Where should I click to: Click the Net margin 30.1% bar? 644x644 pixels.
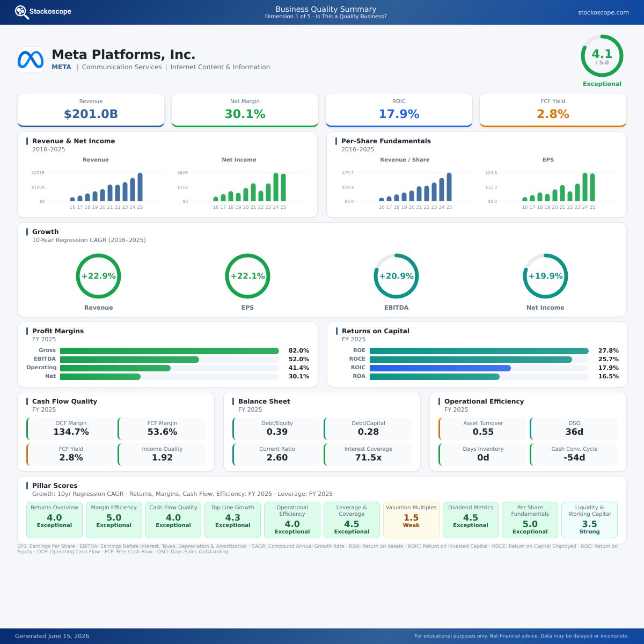point(100,377)
